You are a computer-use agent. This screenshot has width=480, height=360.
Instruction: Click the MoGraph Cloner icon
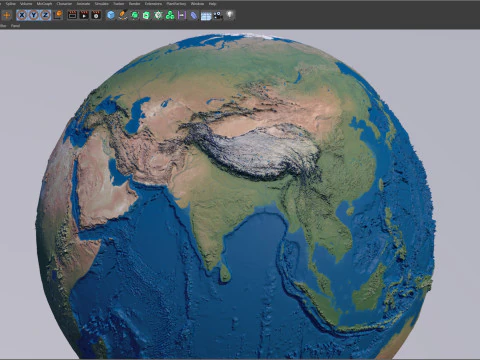(170, 15)
